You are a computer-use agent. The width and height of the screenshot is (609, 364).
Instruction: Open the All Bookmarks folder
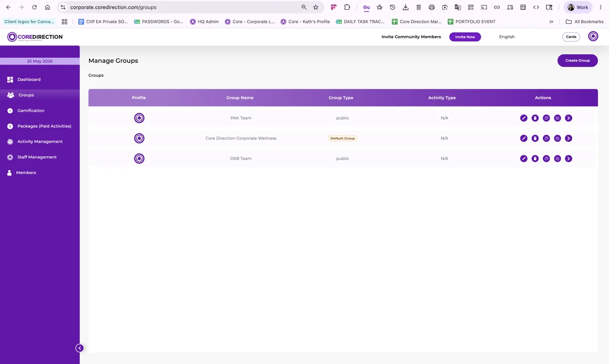click(x=585, y=22)
